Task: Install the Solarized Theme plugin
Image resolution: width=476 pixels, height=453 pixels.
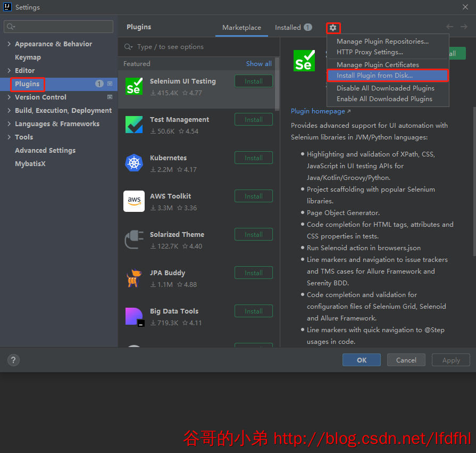Action: 254,234
